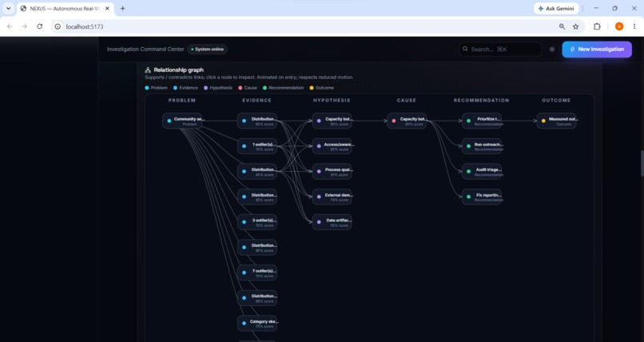Open the Prioritize t... recommendation node

click(482, 121)
